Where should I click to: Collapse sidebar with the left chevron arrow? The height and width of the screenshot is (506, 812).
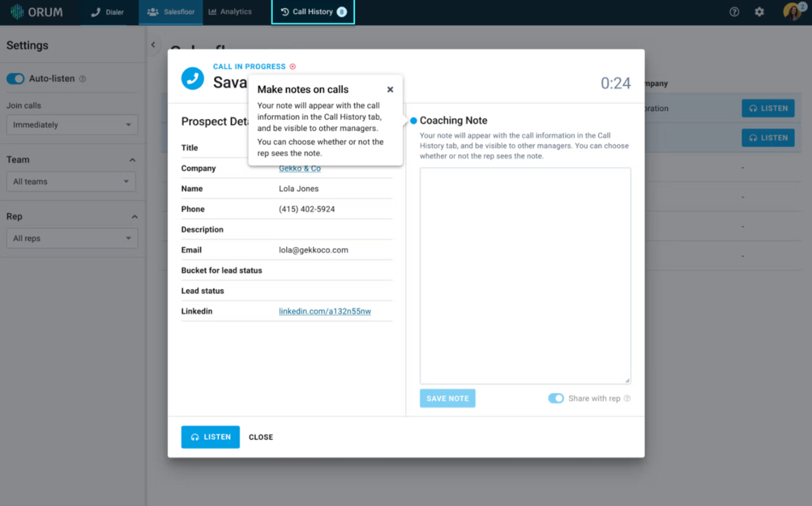(x=153, y=44)
